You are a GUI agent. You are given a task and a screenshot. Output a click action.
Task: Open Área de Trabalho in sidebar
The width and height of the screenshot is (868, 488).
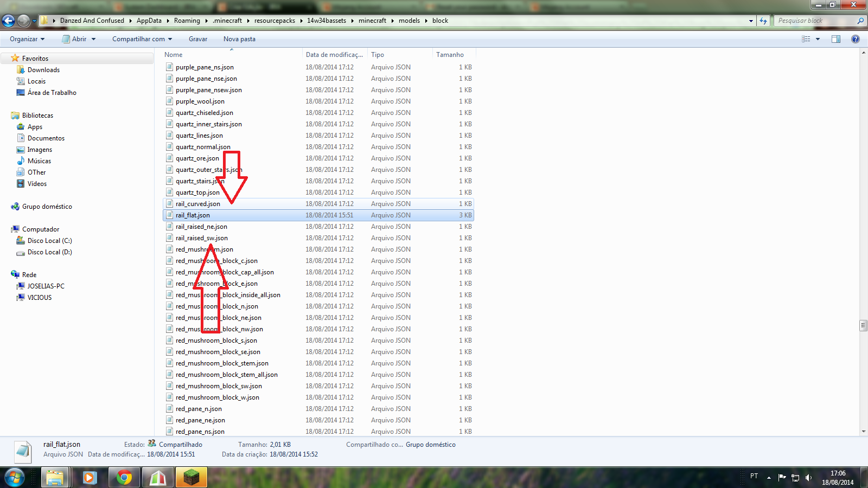(x=52, y=93)
